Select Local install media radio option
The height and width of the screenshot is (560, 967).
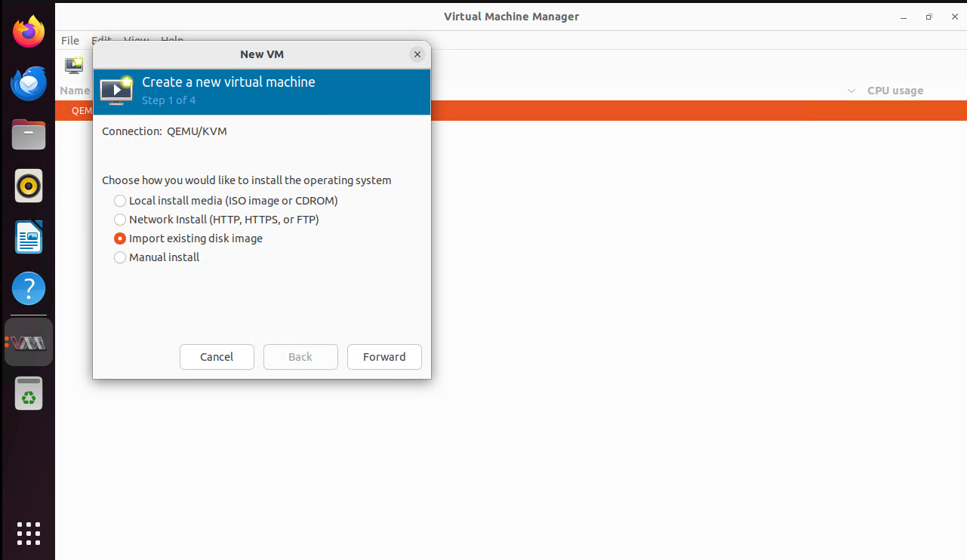[120, 201]
